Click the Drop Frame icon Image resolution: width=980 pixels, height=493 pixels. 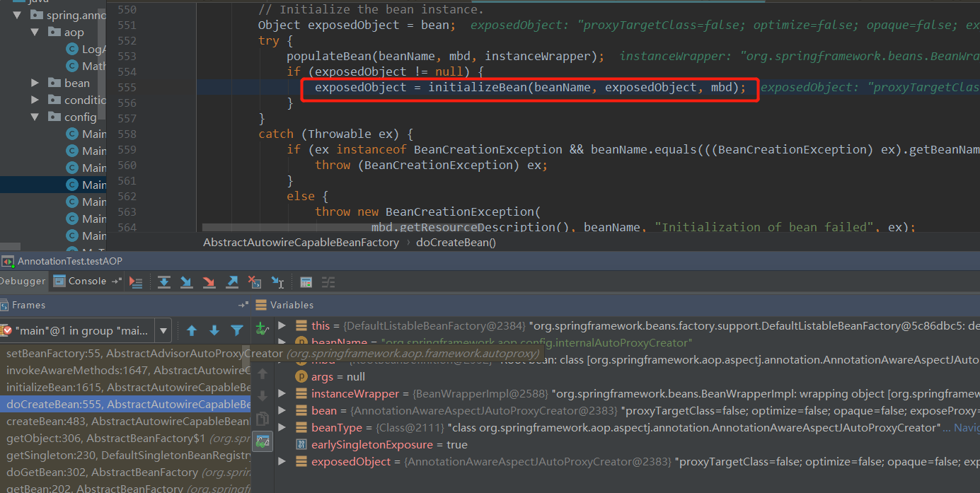[x=255, y=282]
